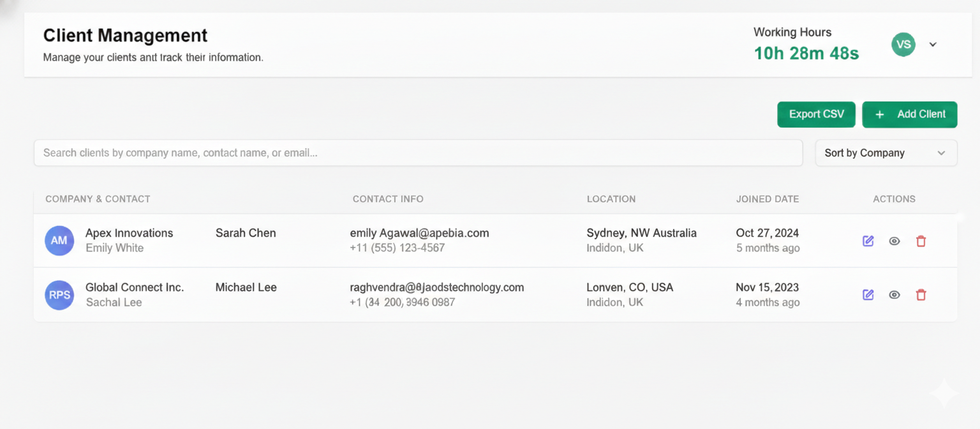The width and height of the screenshot is (980, 429).
Task: View Apex Innovations client details
Action: click(x=894, y=241)
